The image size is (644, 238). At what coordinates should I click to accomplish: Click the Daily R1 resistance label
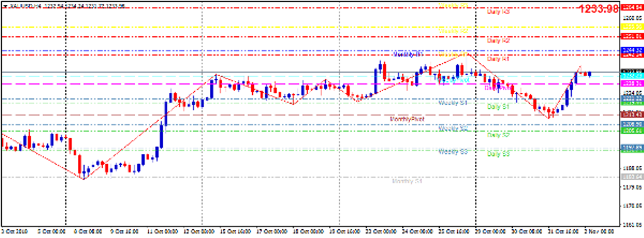[498, 59]
